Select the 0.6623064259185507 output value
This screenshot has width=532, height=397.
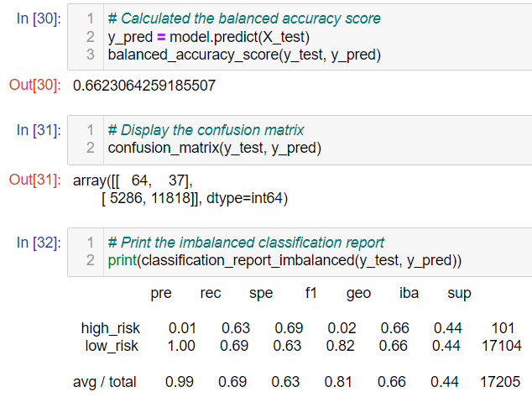pyautogui.click(x=144, y=86)
